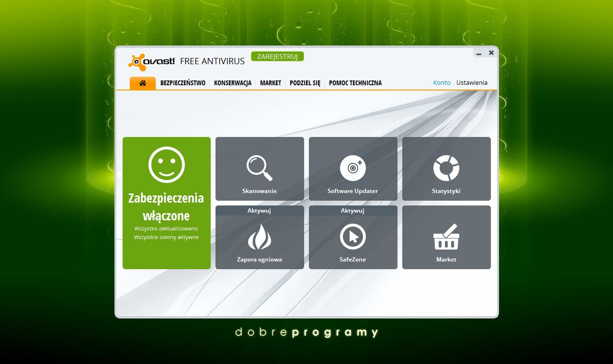Click the Software Updater tile label

(353, 191)
